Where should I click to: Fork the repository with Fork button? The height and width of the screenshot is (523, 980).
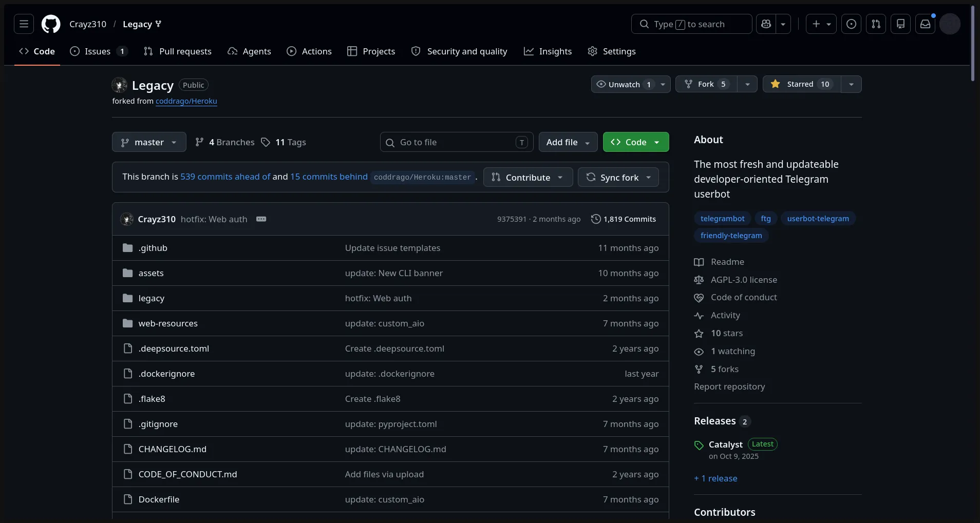706,84
